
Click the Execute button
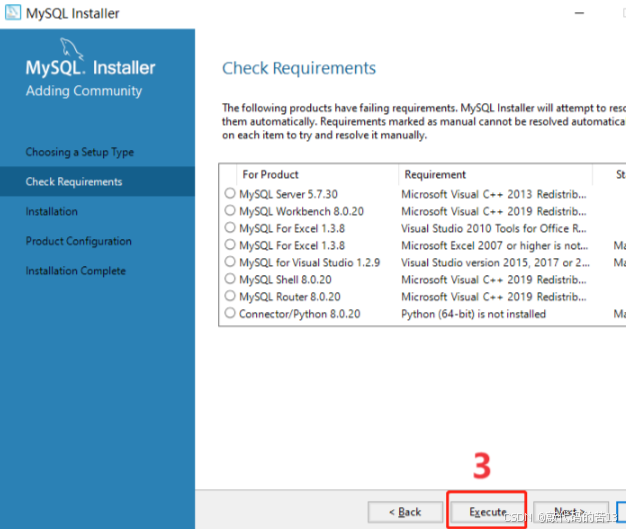[487, 512]
